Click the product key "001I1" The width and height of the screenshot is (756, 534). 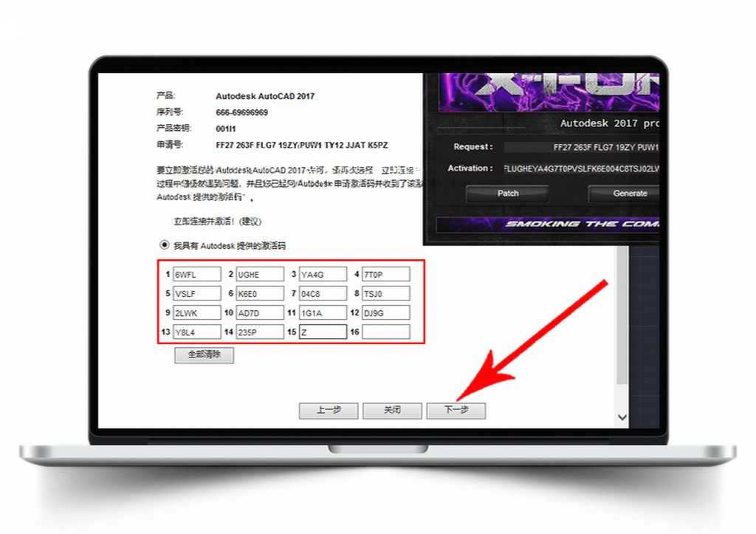click(x=226, y=129)
